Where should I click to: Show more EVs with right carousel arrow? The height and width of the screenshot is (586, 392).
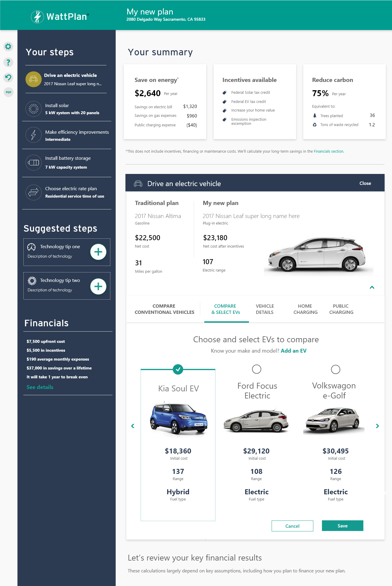pyautogui.click(x=377, y=426)
